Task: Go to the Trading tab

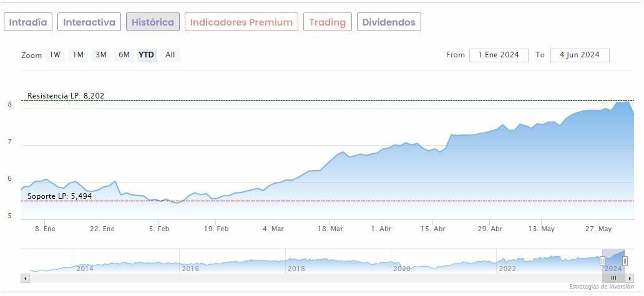Action: pos(328,22)
